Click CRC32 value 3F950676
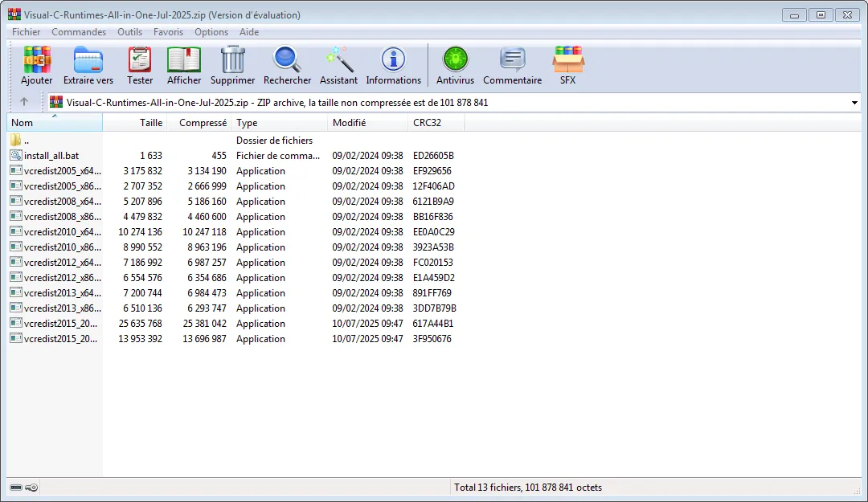Image resolution: width=868 pixels, height=502 pixels. pos(432,339)
